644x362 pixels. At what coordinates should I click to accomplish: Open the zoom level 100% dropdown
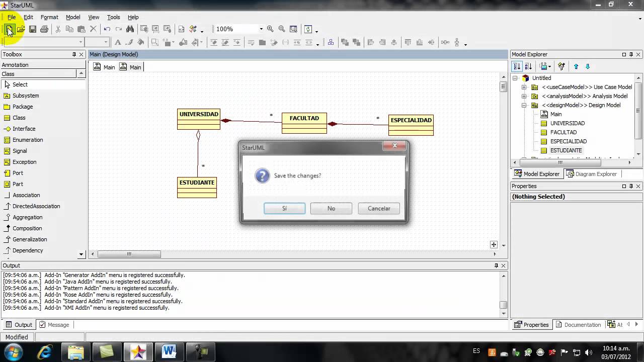tap(261, 29)
